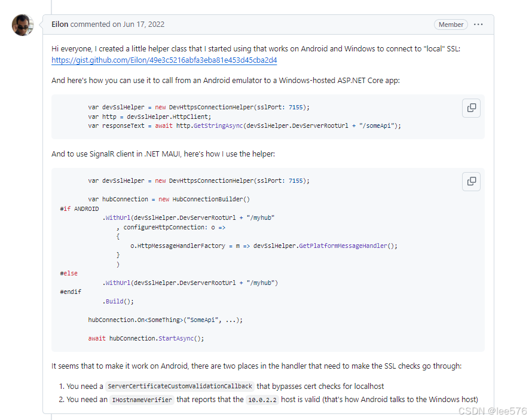Click the 'var responseText' code line
Viewport: 529px width, 420px height.
pos(244,125)
